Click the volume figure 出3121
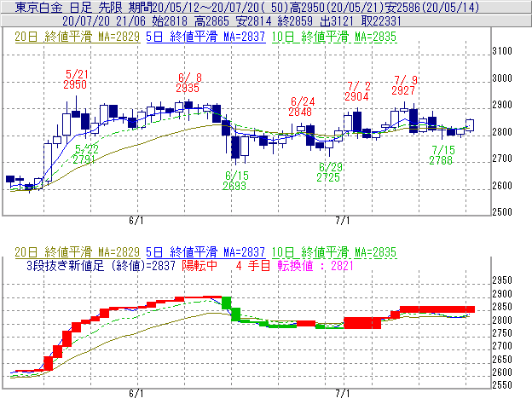 click(337, 21)
